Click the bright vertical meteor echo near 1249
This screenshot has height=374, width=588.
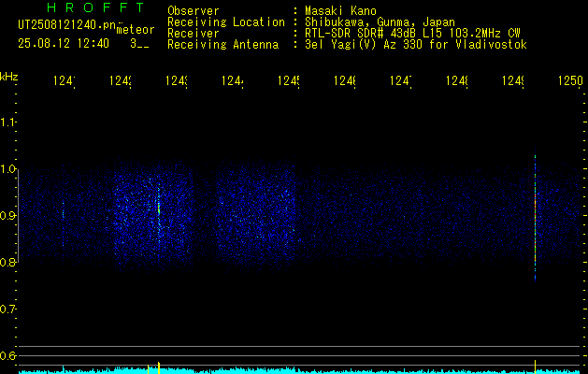(x=535, y=218)
